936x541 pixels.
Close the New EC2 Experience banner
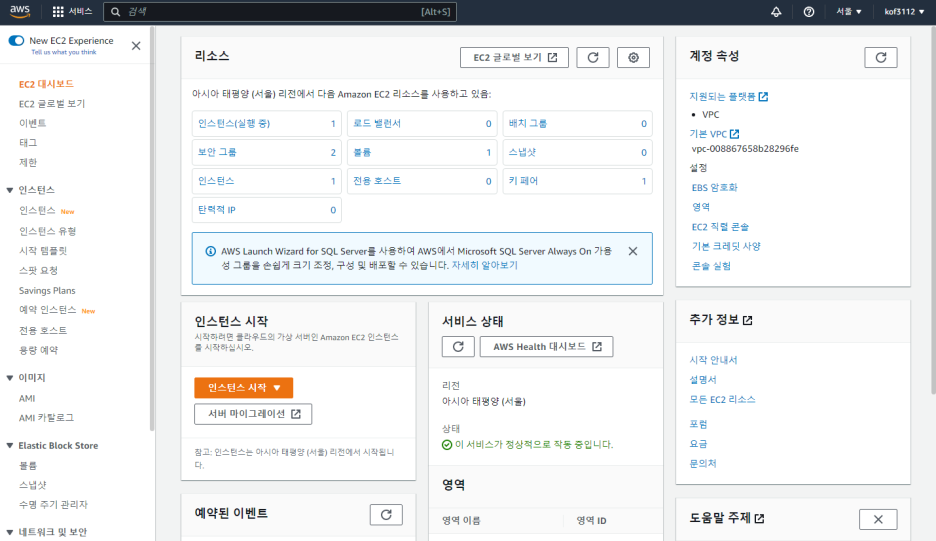[x=136, y=46]
